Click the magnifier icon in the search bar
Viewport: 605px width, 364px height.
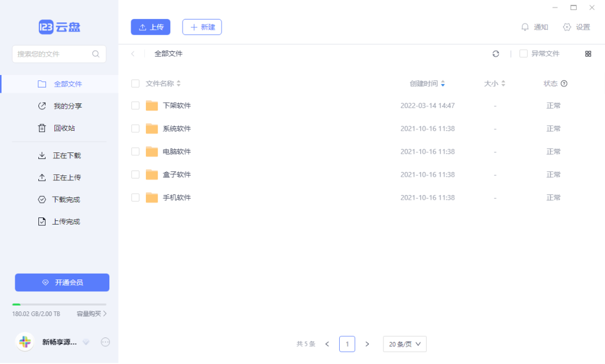click(x=96, y=54)
